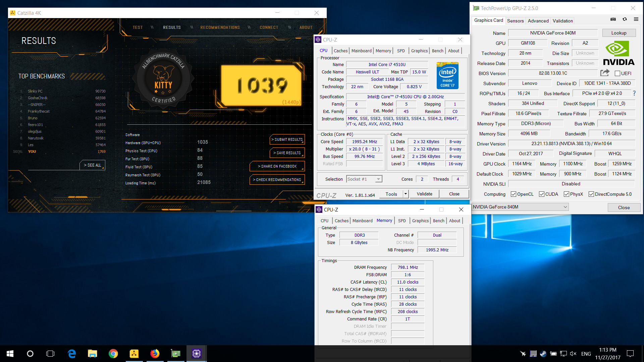Open the SPD tab in lower CPU-Z
The width and height of the screenshot is (644, 362).
click(x=402, y=221)
